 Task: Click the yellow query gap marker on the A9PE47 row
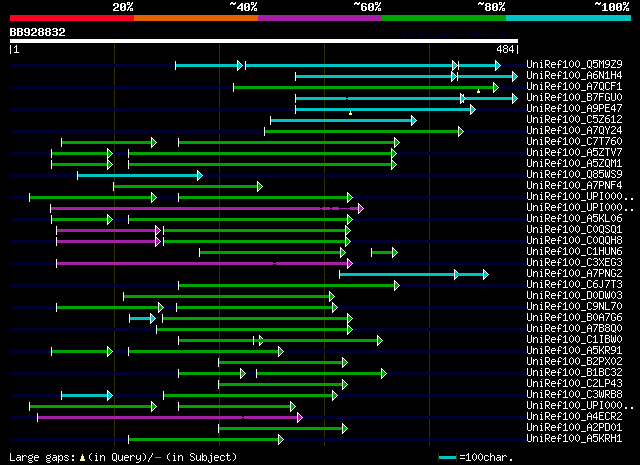tap(350, 113)
